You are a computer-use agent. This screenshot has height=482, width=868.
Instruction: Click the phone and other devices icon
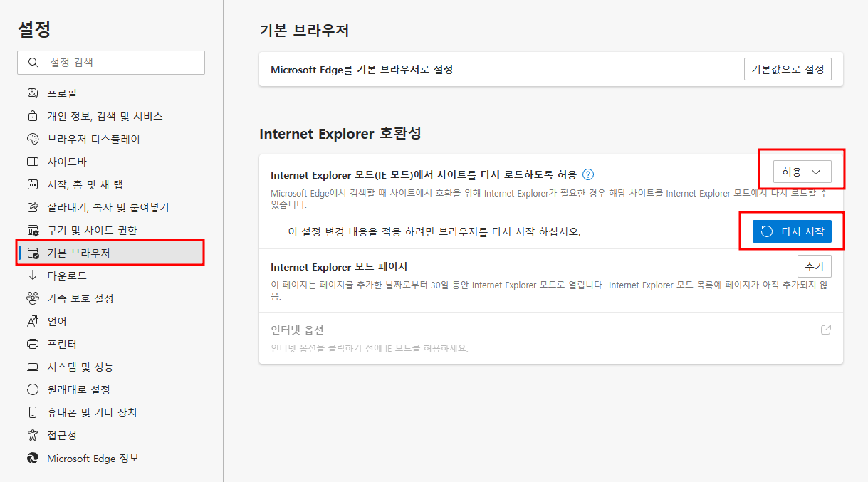click(x=32, y=412)
